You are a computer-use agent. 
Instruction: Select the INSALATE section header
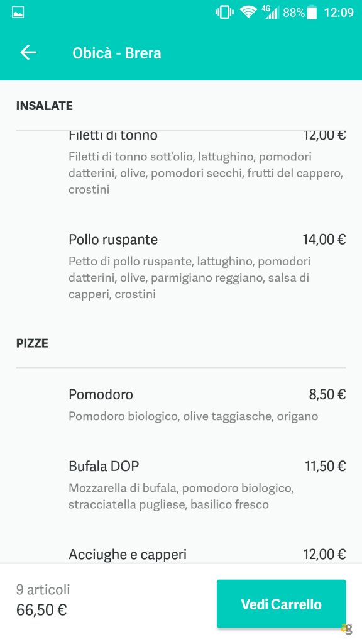point(44,106)
